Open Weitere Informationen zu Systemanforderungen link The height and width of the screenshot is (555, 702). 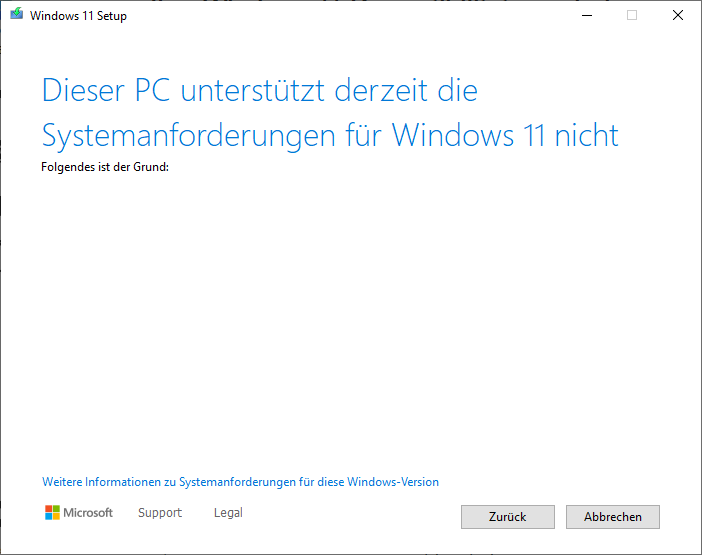pyautogui.click(x=240, y=482)
